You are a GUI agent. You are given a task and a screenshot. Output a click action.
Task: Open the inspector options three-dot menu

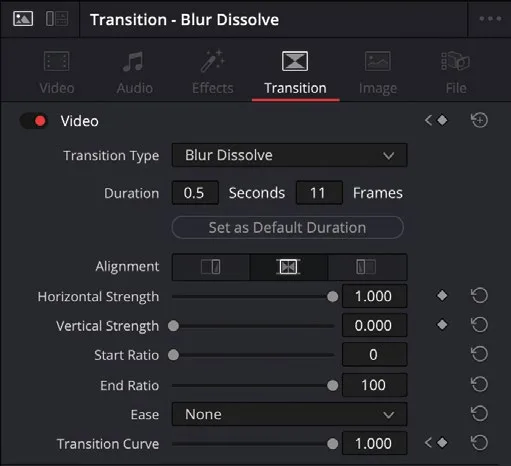point(490,19)
